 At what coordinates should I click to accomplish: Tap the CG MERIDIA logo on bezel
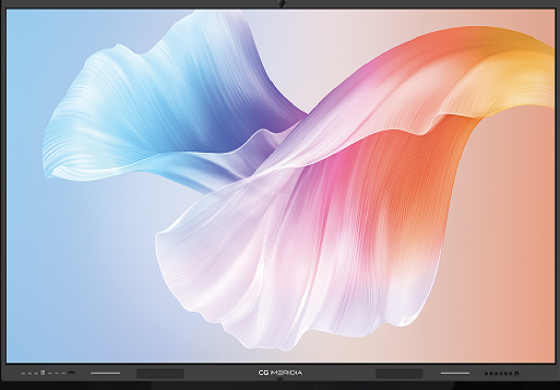coord(280,373)
